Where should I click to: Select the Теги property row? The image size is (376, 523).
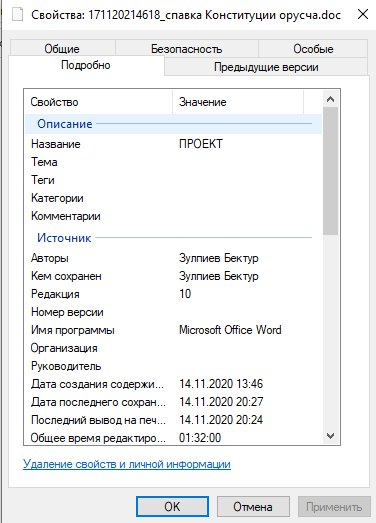[x=173, y=180]
